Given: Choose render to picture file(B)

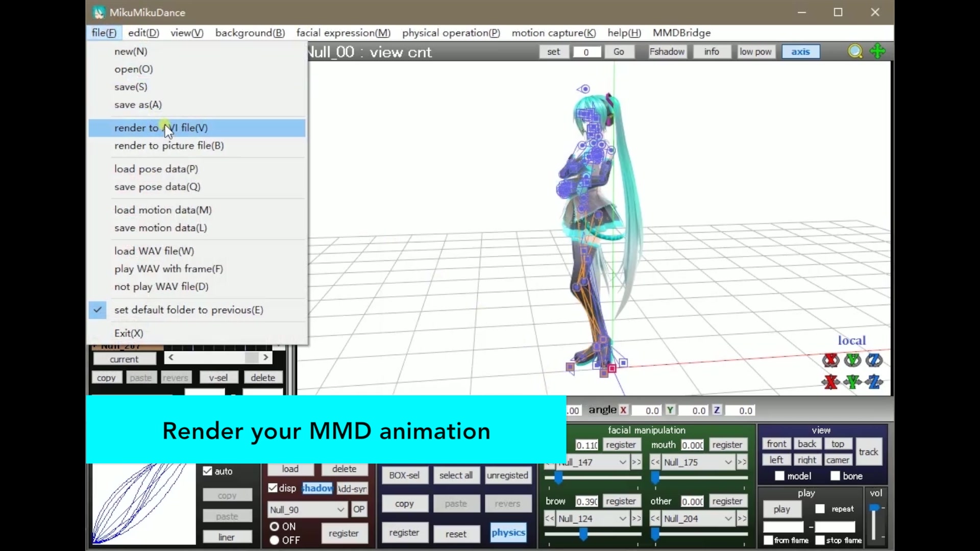Looking at the screenshot, I should pos(168,145).
